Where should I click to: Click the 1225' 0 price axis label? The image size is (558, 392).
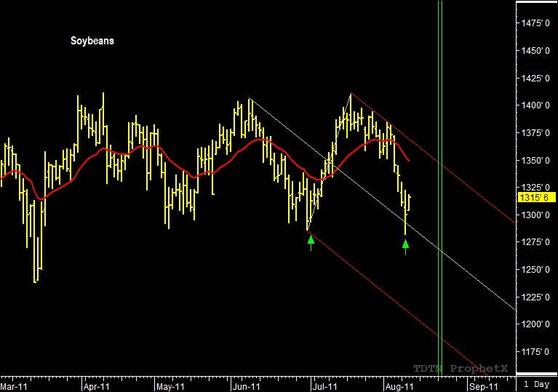click(535, 297)
